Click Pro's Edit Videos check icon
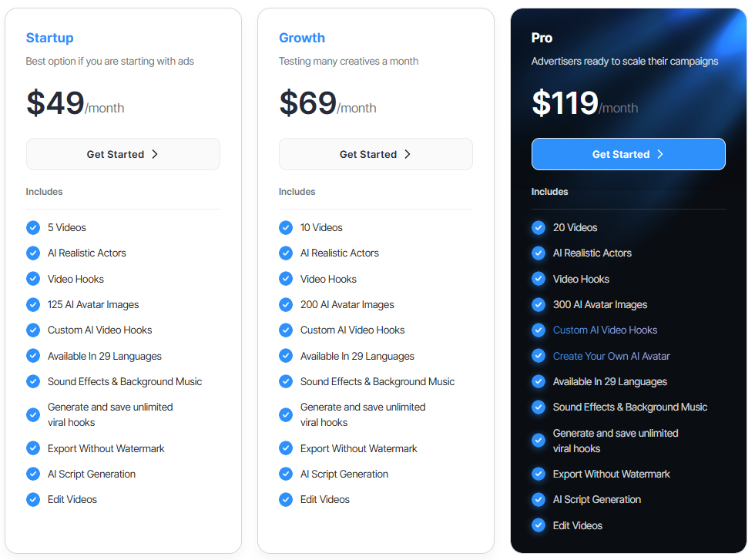755x560 pixels. point(539,525)
